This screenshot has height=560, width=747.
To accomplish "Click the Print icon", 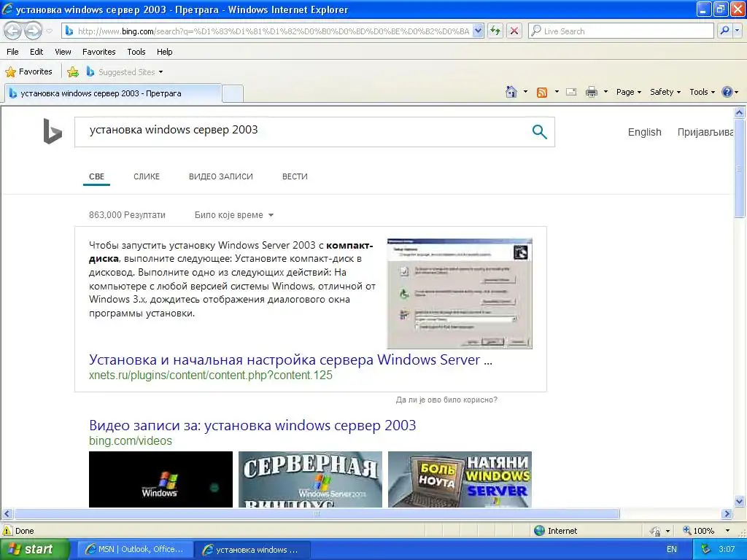I will (x=591, y=92).
